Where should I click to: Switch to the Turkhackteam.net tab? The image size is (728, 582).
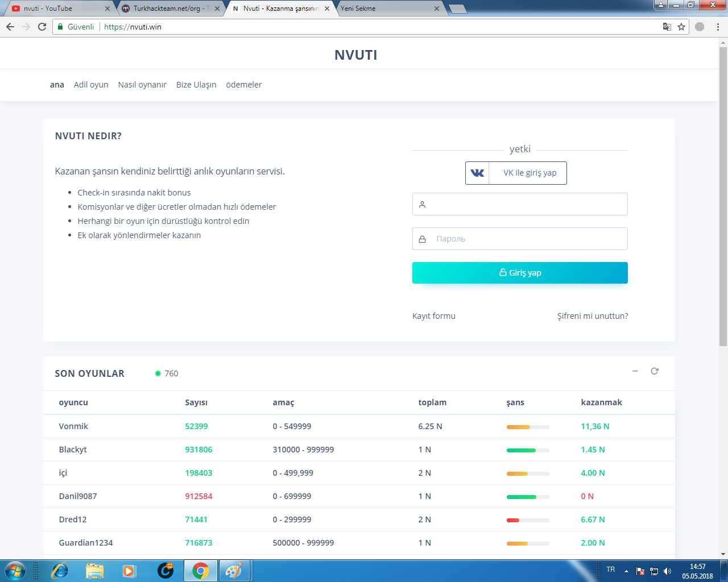click(x=168, y=9)
